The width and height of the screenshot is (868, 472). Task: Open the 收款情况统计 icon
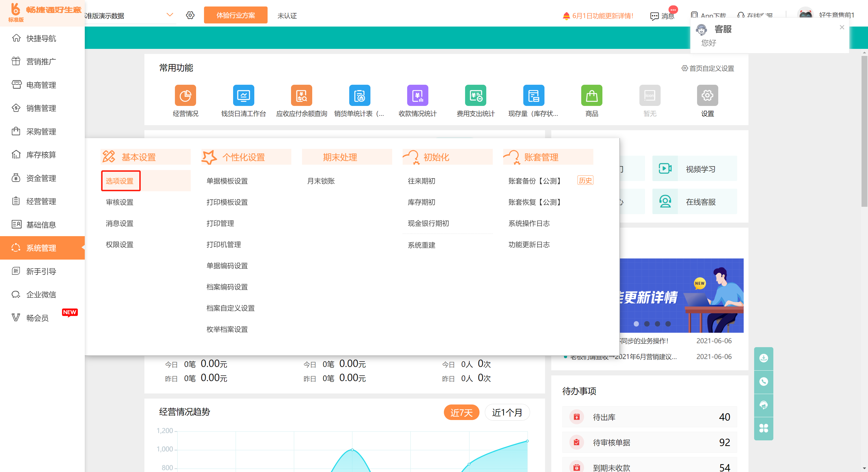pyautogui.click(x=418, y=95)
